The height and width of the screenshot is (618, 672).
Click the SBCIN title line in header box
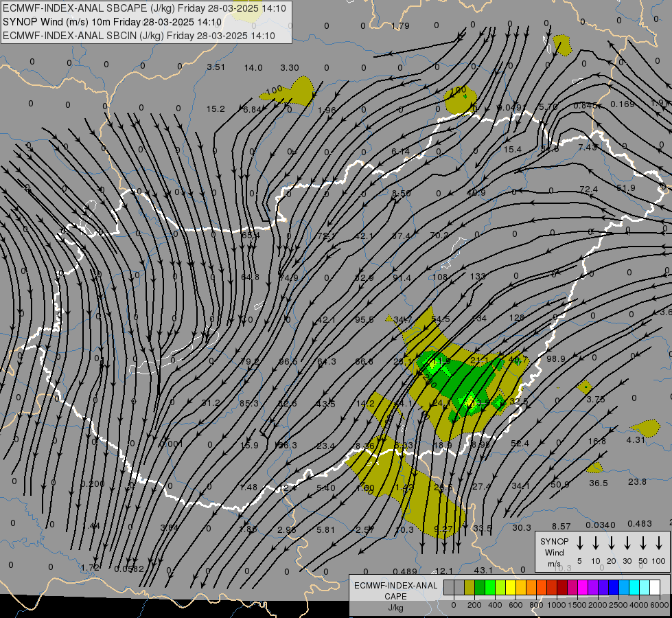click(139, 36)
